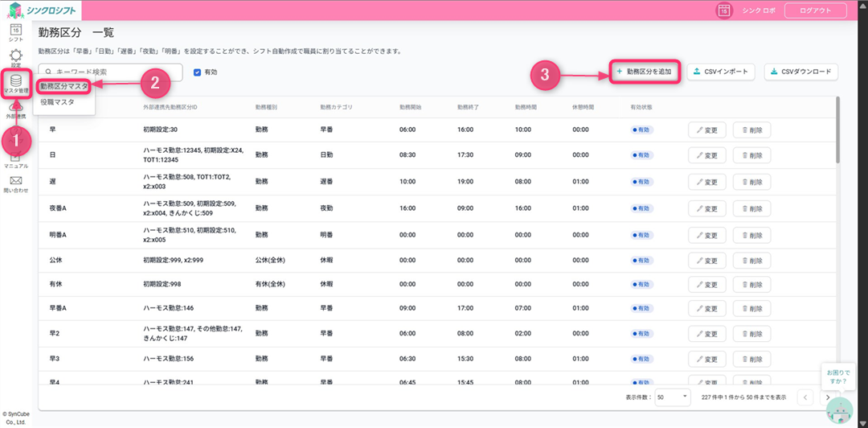Click 変更 for the 遅 row
The width and height of the screenshot is (868, 428).
click(707, 182)
